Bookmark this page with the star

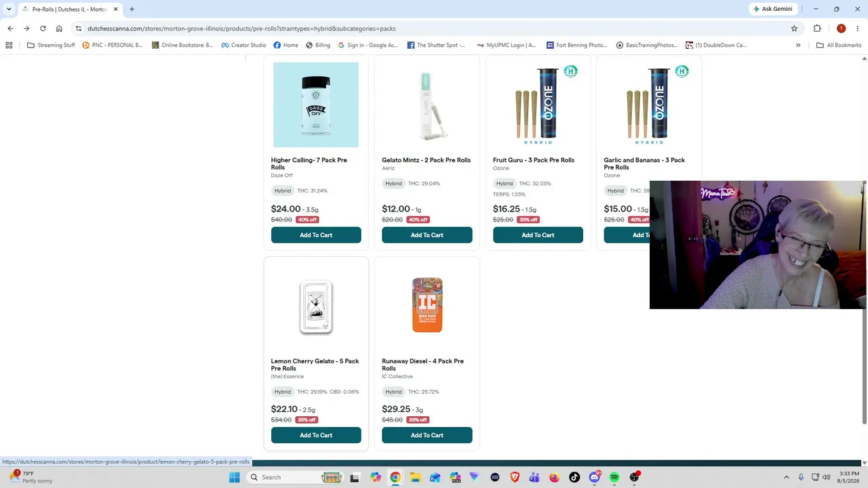[x=794, y=28]
